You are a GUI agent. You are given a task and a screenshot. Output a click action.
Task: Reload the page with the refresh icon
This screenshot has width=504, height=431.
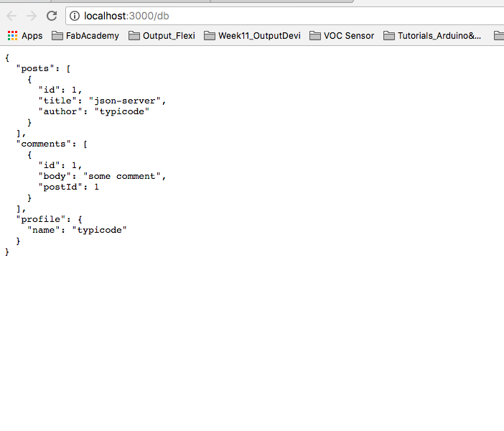tap(52, 16)
